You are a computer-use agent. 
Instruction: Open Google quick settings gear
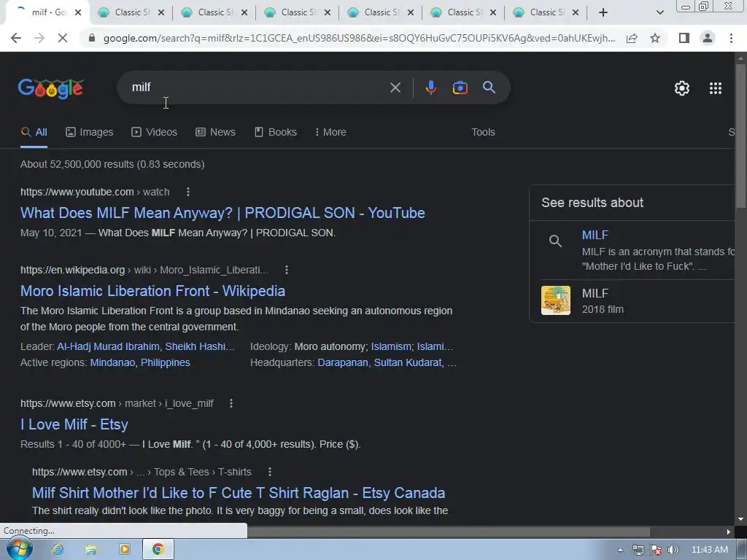(x=682, y=88)
